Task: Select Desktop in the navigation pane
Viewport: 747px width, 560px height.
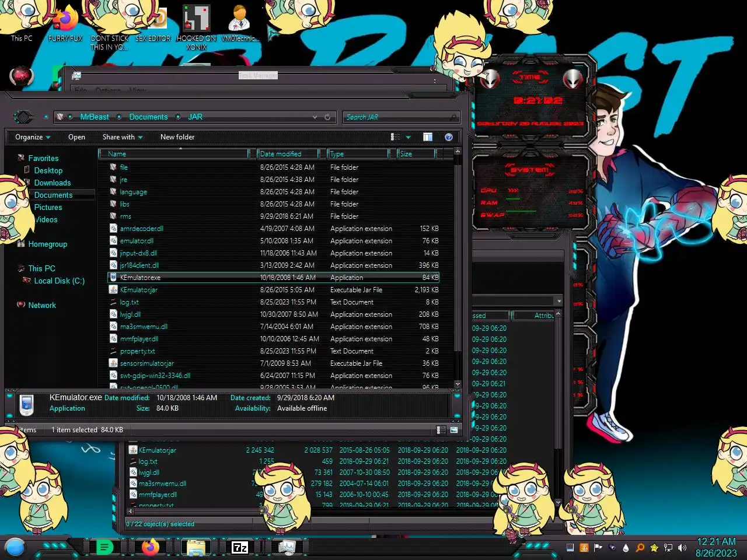Action: pyautogui.click(x=48, y=170)
